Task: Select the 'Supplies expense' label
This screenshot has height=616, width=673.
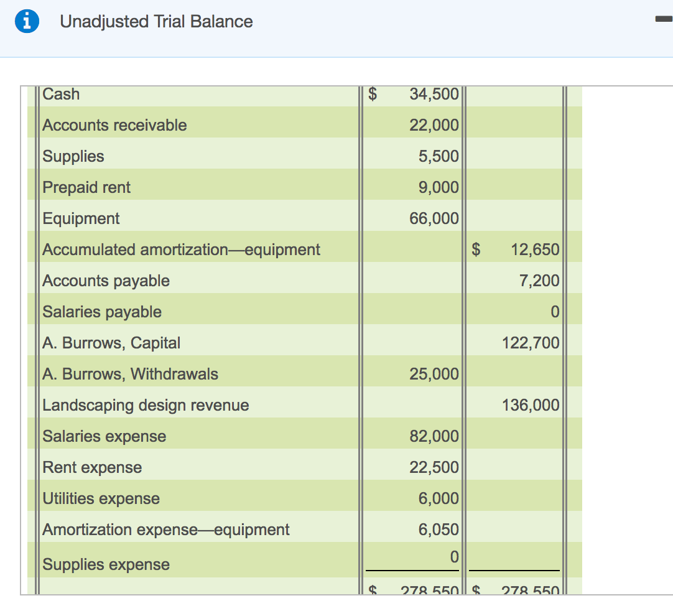Action: (106, 564)
